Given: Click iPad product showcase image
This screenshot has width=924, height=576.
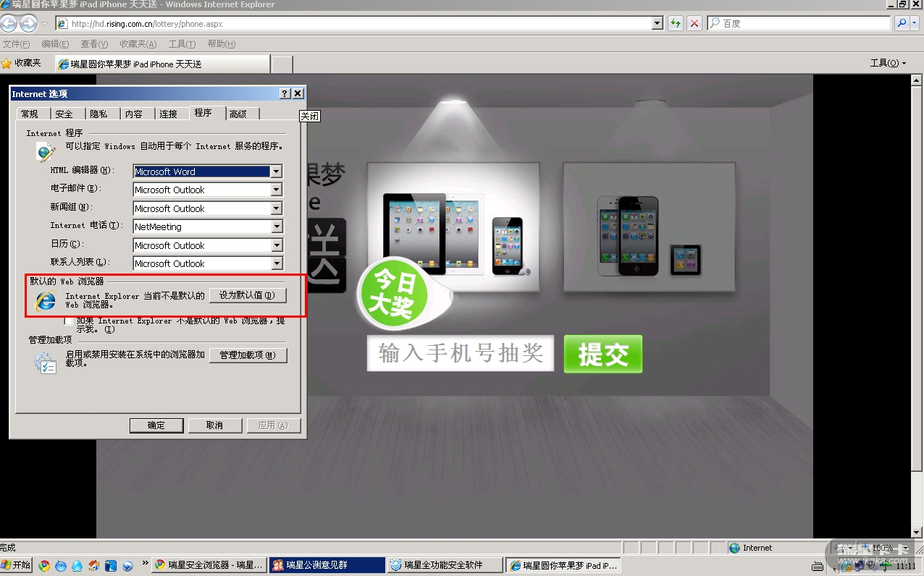Looking at the screenshot, I should [x=453, y=227].
